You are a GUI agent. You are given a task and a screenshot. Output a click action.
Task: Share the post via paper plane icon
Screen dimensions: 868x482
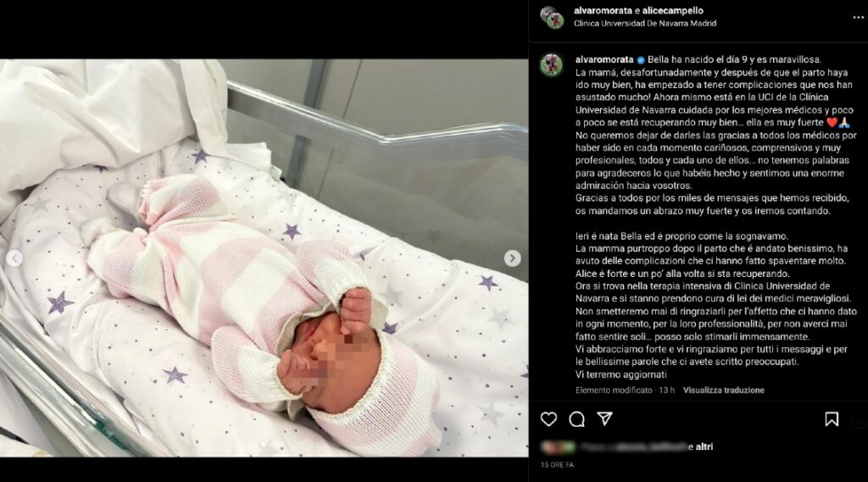coord(604,419)
